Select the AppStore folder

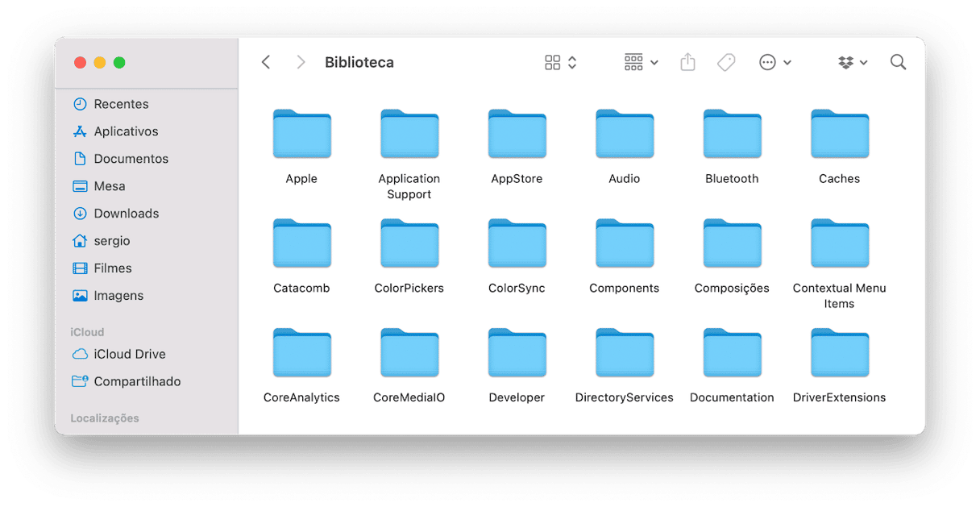pyautogui.click(x=517, y=134)
